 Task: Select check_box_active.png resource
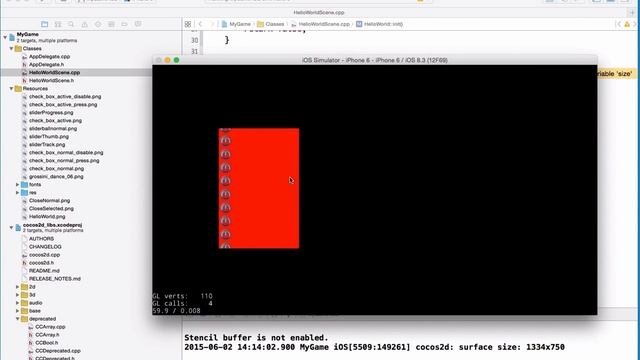[55, 120]
